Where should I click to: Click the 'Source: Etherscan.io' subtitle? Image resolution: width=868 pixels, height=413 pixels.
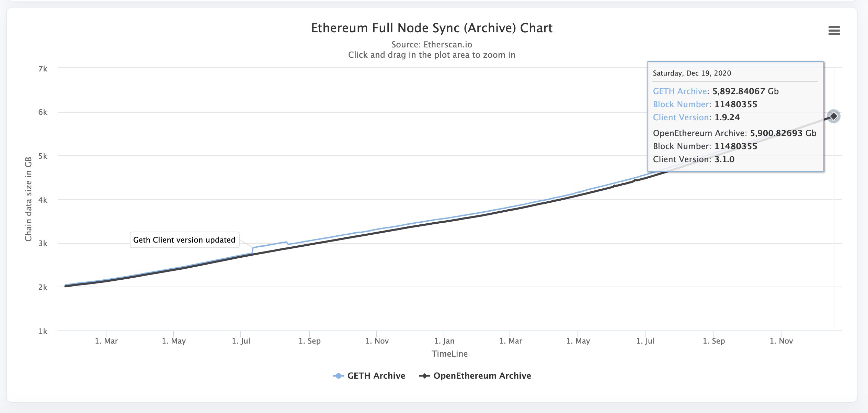tap(432, 44)
